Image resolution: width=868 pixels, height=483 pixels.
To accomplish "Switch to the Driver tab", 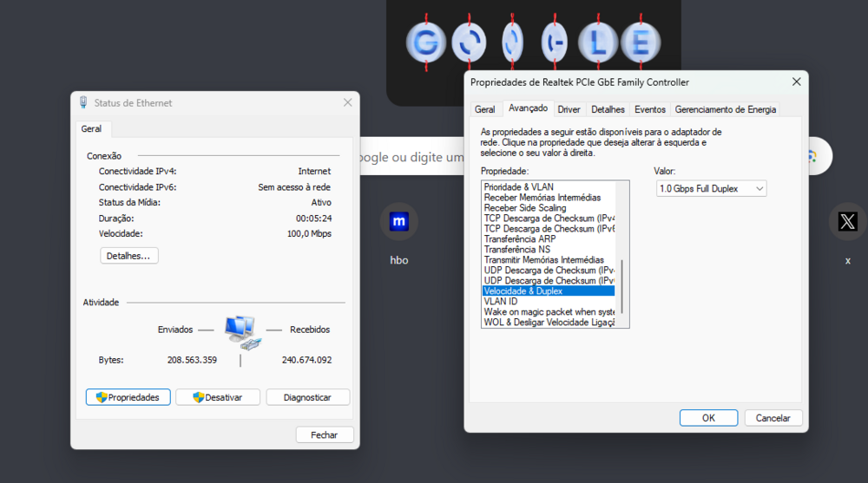I will click(x=569, y=109).
